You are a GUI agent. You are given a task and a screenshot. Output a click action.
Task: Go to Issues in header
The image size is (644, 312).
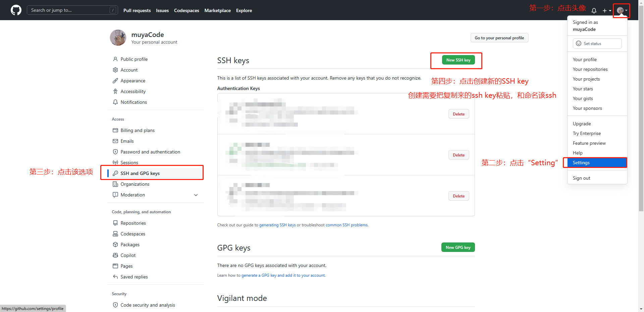click(162, 10)
